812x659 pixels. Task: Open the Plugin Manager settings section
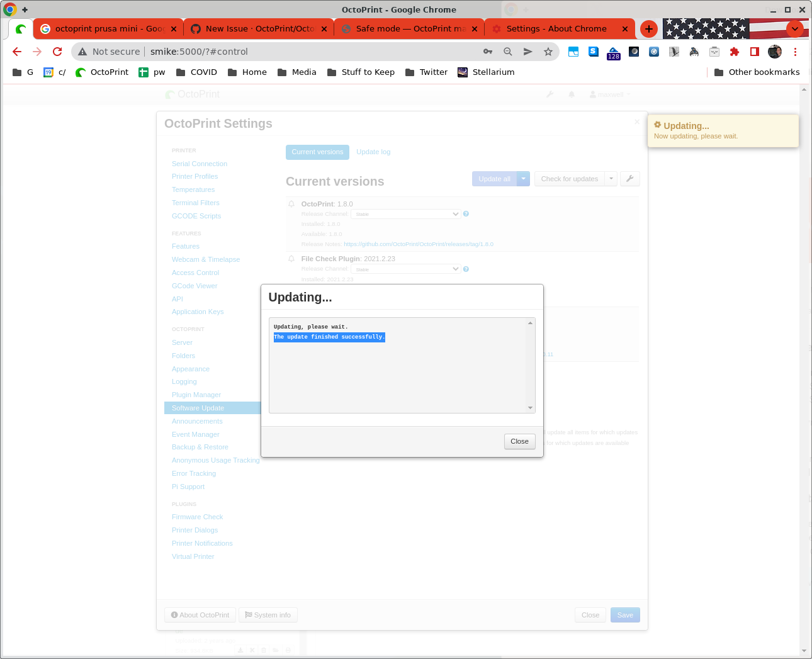point(196,395)
